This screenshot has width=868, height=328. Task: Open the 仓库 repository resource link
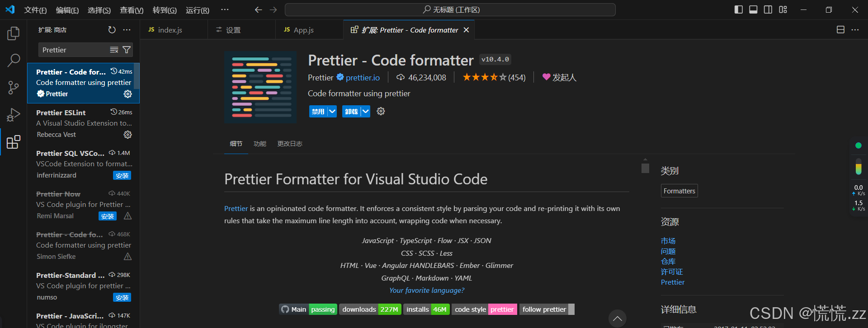pyautogui.click(x=668, y=262)
